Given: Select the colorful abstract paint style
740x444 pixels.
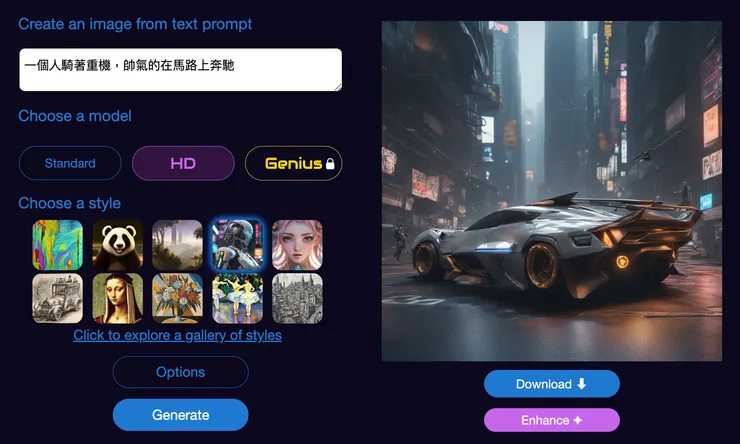Looking at the screenshot, I should (x=58, y=245).
